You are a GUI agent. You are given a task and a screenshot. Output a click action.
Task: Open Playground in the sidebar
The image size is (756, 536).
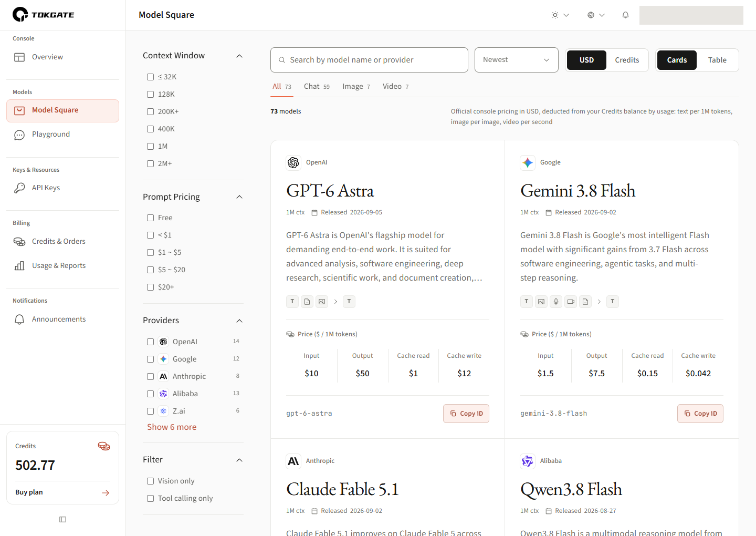(63, 135)
